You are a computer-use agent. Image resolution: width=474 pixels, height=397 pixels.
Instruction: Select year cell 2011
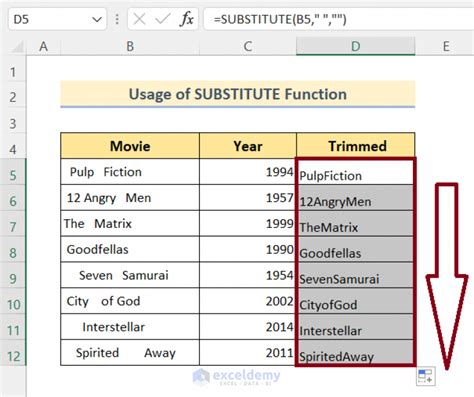click(x=248, y=353)
